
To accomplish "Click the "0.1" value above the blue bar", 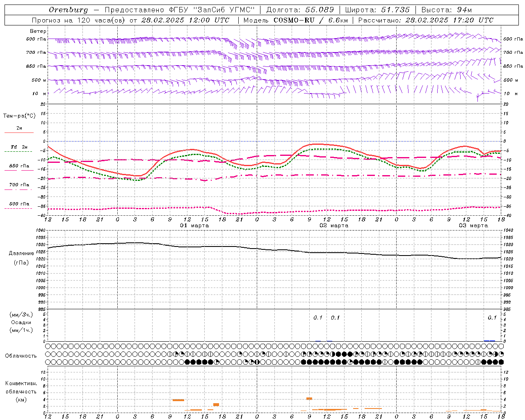I will 492,317.
